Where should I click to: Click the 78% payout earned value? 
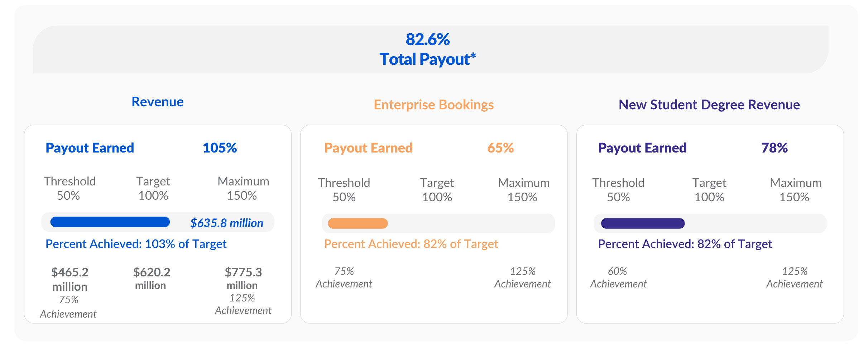pyautogui.click(x=774, y=148)
